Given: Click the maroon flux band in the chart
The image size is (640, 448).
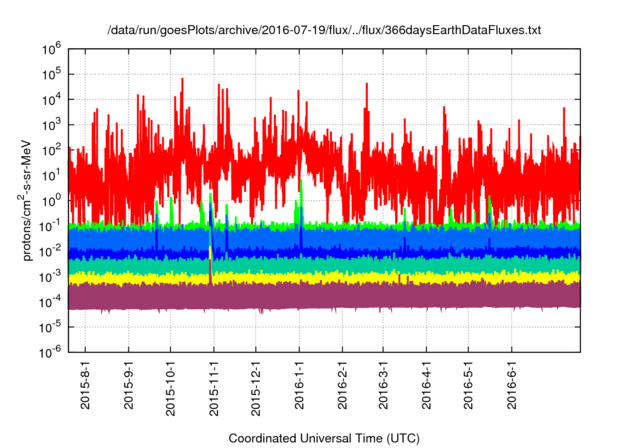Looking at the screenshot, I should pos(324,296).
